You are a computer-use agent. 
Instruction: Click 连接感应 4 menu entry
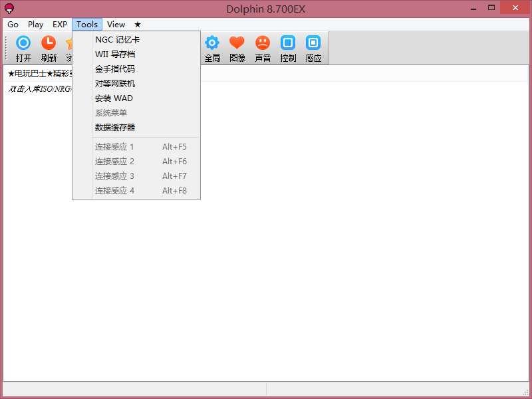pyautogui.click(x=136, y=190)
